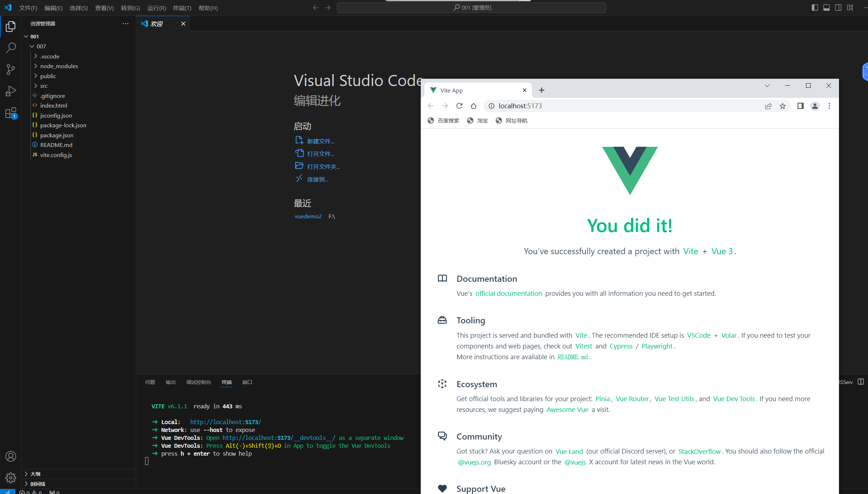Open the Search view in activity bar
The width and height of the screenshot is (868, 494).
pyautogui.click(x=11, y=48)
